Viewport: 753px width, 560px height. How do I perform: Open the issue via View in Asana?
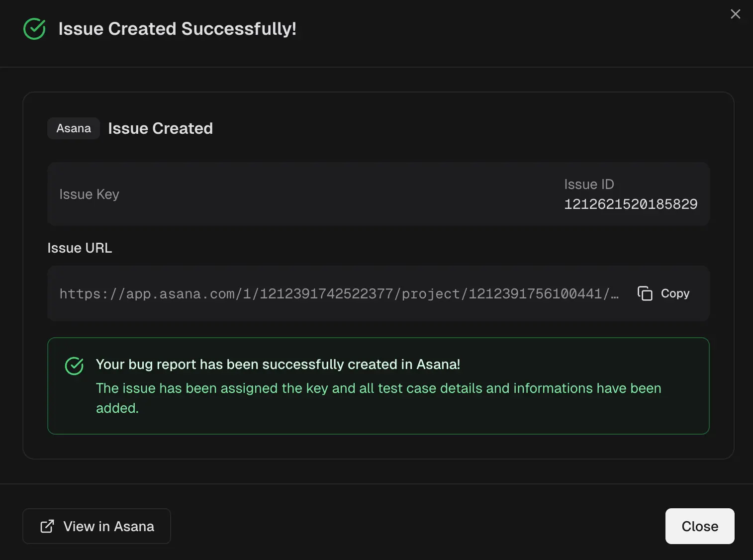pos(96,526)
